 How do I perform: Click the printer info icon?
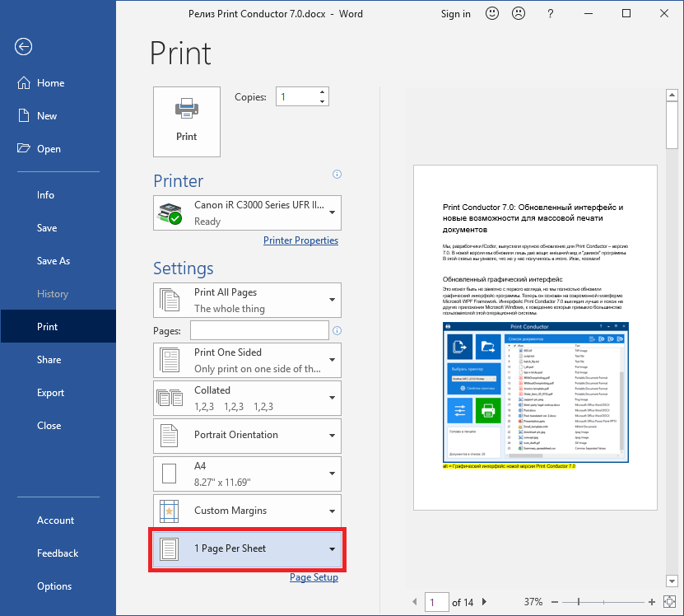point(337,175)
